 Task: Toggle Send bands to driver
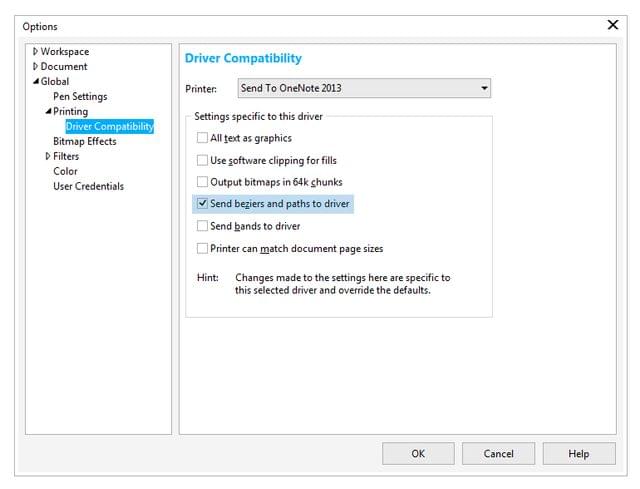click(x=203, y=226)
